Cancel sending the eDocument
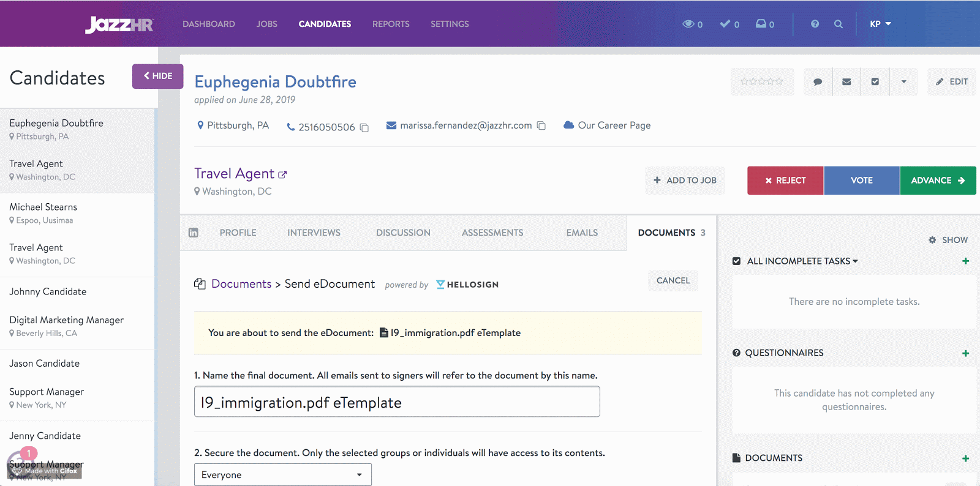The height and width of the screenshot is (486, 980). tap(673, 280)
